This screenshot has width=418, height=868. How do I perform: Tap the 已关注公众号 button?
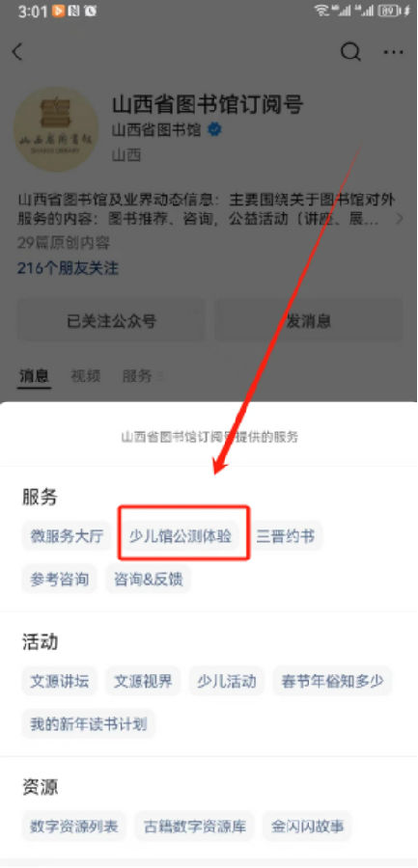111,320
